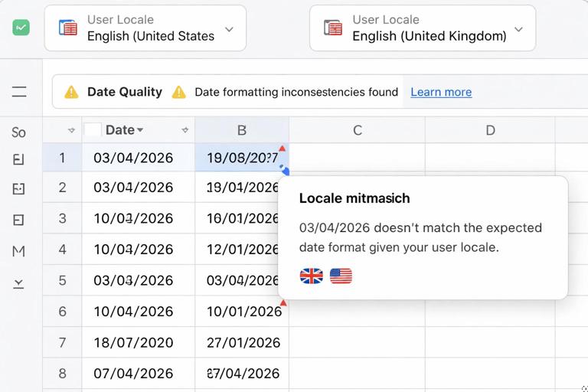This screenshot has width=588, height=392.
Task: Open the English (United States) locale dropdown
Action: point(145,28)
